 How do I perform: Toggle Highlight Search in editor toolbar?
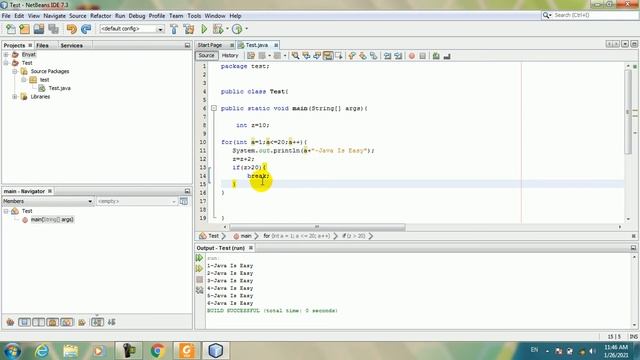point(328,56)
